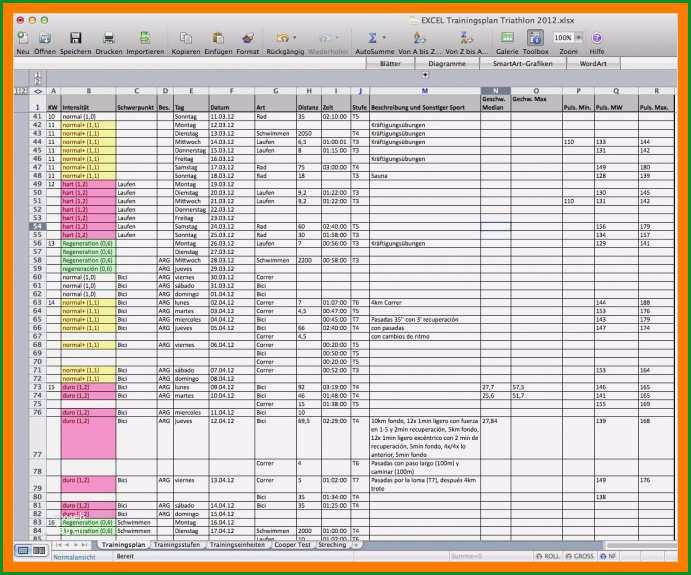691x575 pixels.
Task: Open the Zoom 100% dropdown
Action: coord(579,37)
